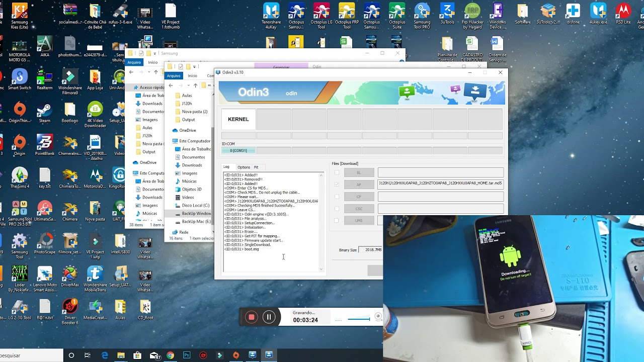Stop the screen recording with the red button

pyautogui.click(x=252, y=317)
